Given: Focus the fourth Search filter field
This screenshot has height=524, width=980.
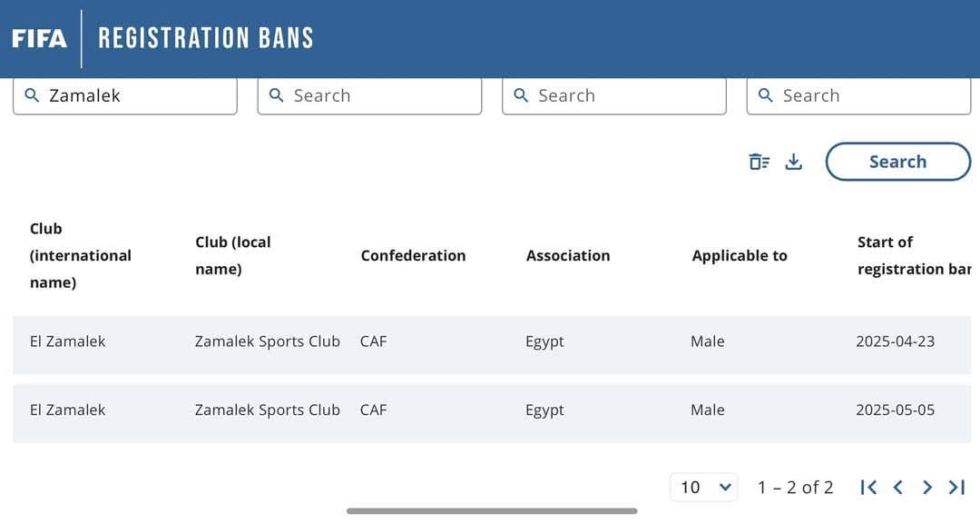Looking at the screenshot, I should pyautogui.click(x=871, y=95).
